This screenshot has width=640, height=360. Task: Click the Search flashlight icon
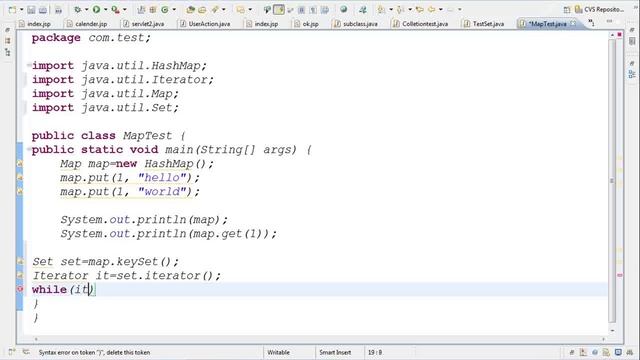215,9
